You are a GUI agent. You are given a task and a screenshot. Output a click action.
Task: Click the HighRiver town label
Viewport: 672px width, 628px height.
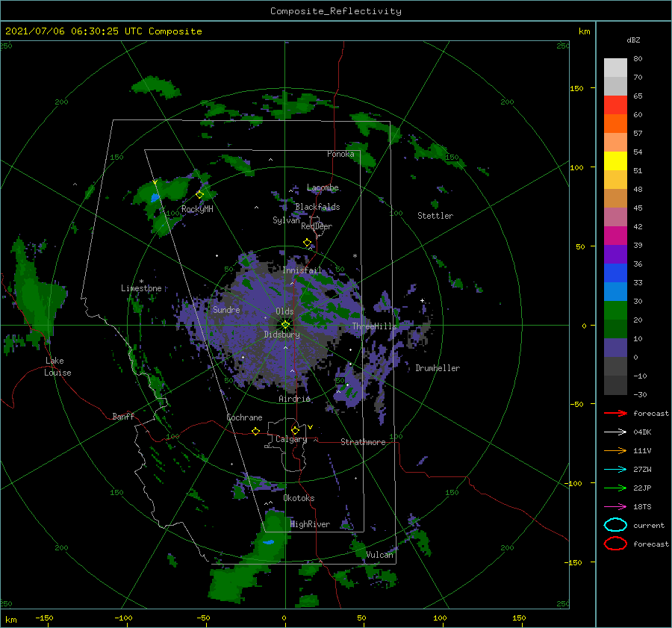[310, 524]
